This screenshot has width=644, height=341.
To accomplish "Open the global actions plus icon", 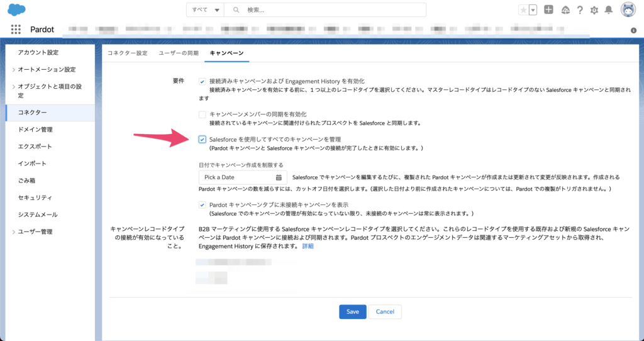I will (x=548, y=9).
